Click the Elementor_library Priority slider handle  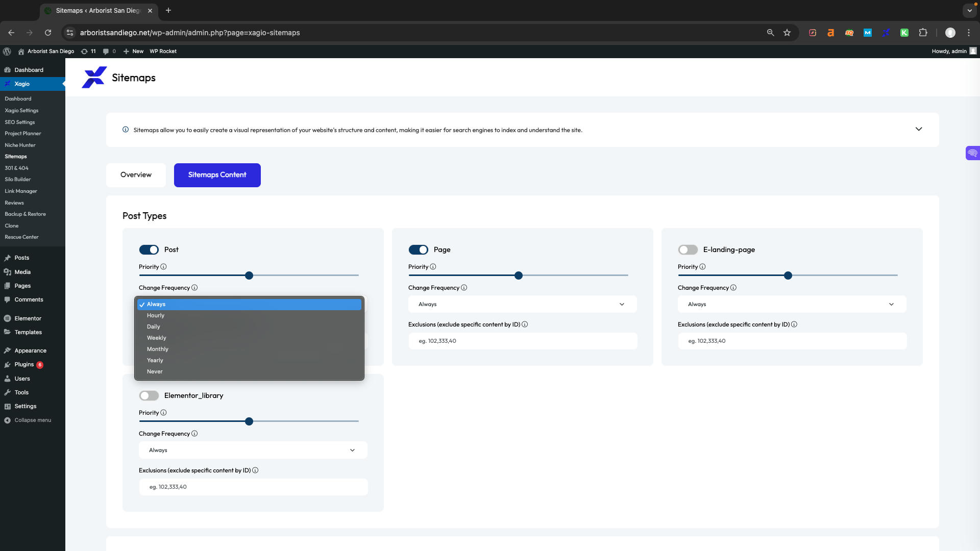click(x=249, y=421)
